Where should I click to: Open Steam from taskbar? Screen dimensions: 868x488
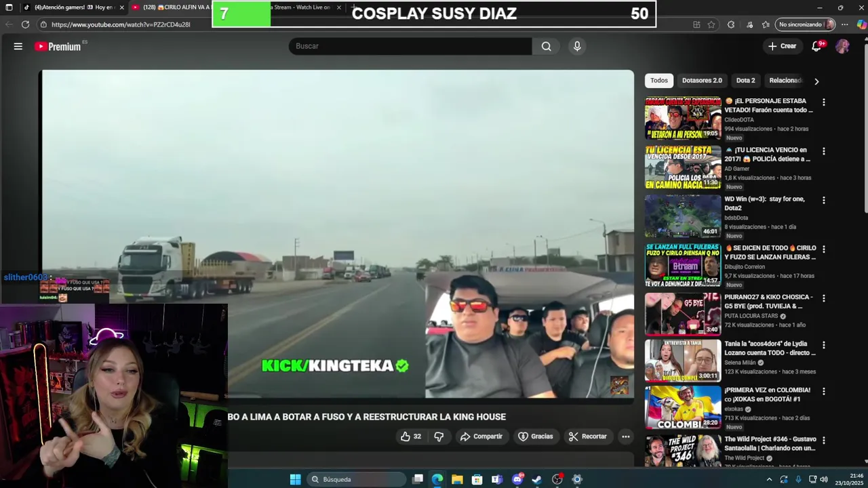(536, 479)
